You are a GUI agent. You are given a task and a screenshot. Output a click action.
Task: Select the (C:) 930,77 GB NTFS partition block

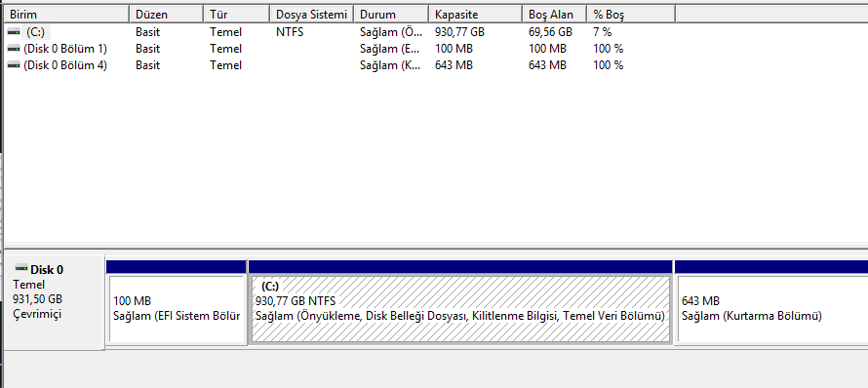click(x=460, y=302)
